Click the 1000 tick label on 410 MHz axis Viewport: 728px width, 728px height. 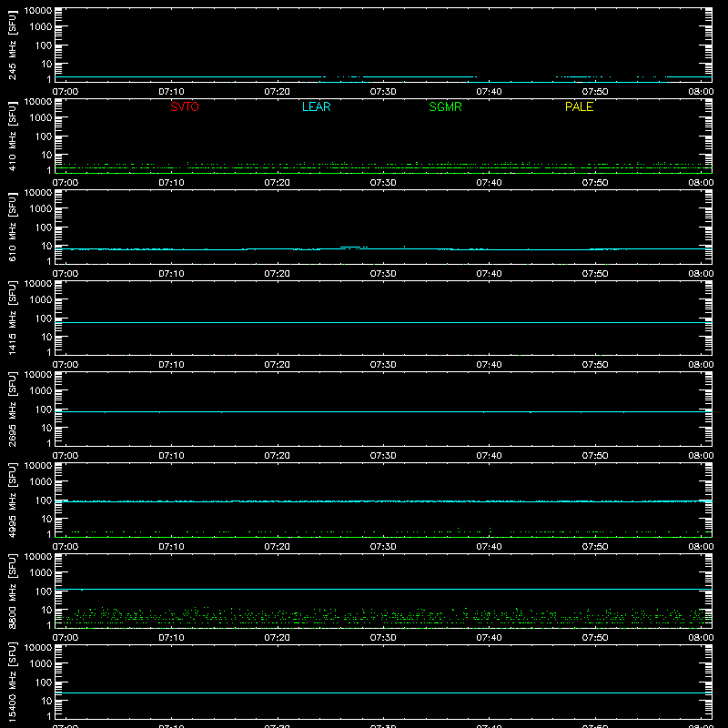coord(41,118)
